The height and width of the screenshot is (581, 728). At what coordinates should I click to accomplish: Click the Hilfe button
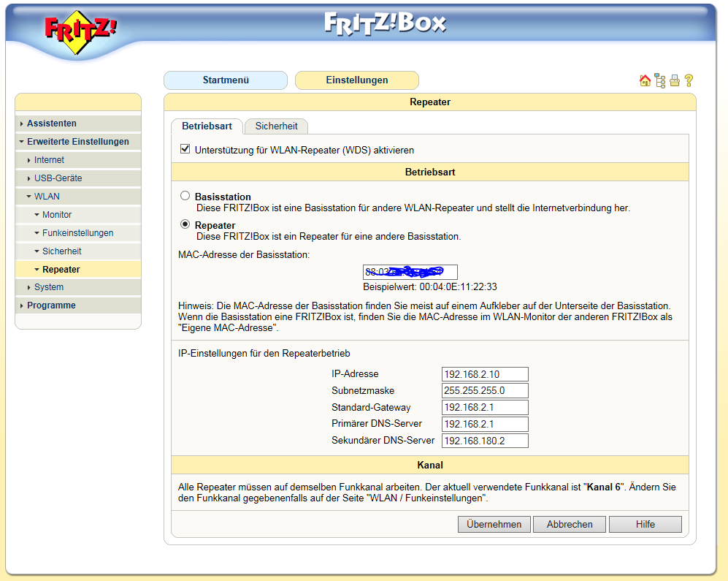645,524
